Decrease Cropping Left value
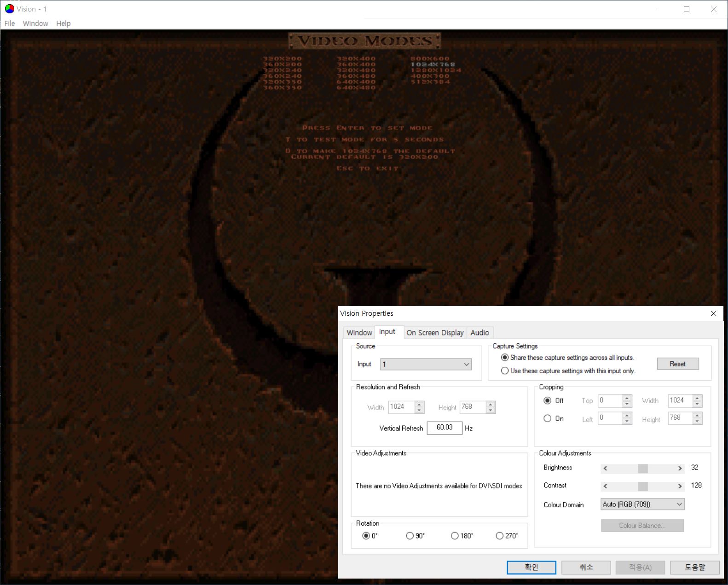 [x=627, y=421]
